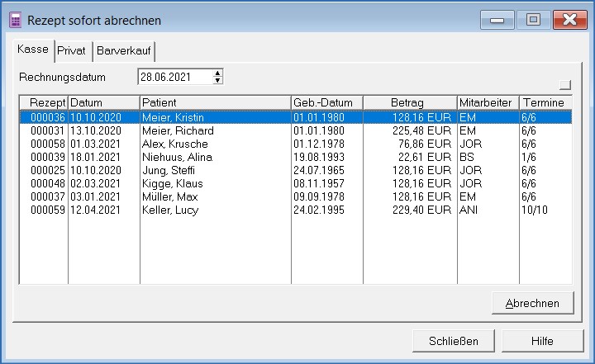Viewport: 595px width, 364px height.
Task: Click Rezept number 000031
Action: click(47, 130)
